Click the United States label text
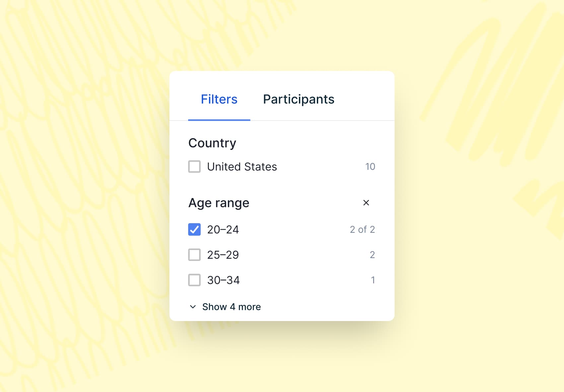Viewport: 564px width, 392px height. (x=242, y=166)
